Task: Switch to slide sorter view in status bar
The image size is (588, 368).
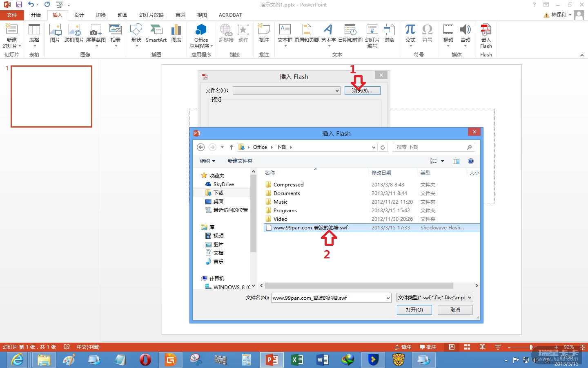Action: coord(467,347)
